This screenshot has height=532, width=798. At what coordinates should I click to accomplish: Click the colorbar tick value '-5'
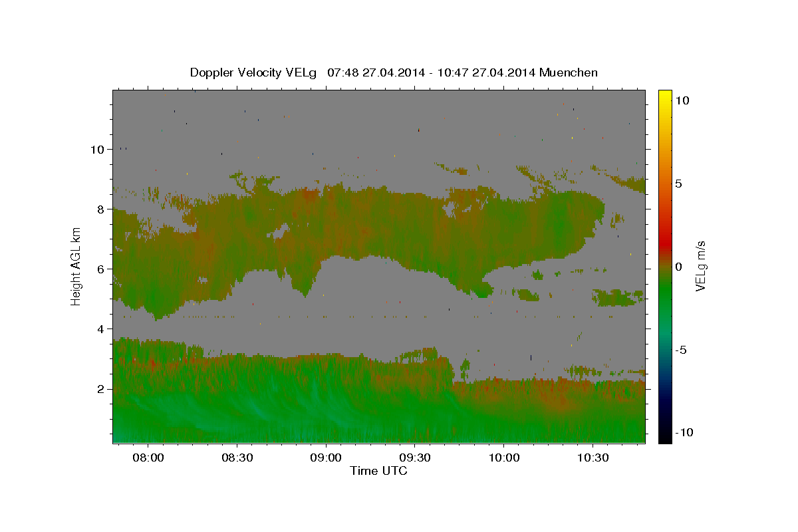pos(681,350)
